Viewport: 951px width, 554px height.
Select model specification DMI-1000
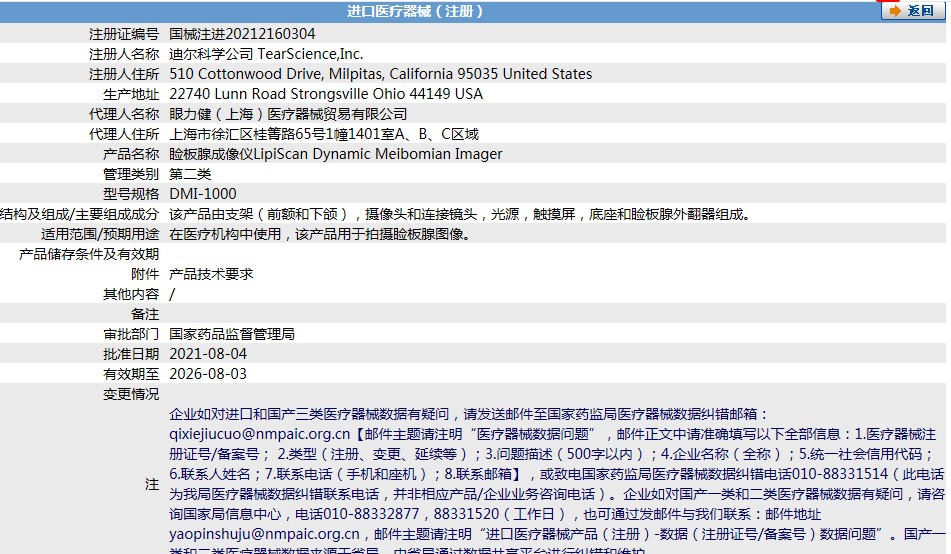[203, 194]
